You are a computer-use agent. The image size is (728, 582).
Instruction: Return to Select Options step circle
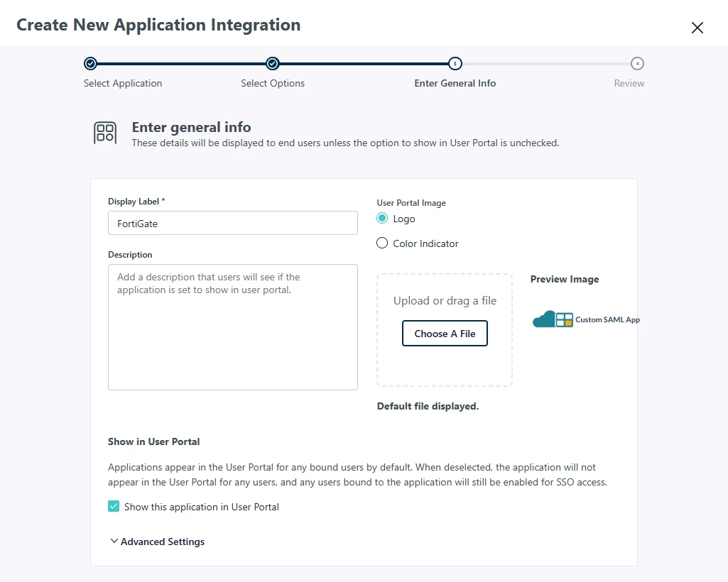[273, 64]
